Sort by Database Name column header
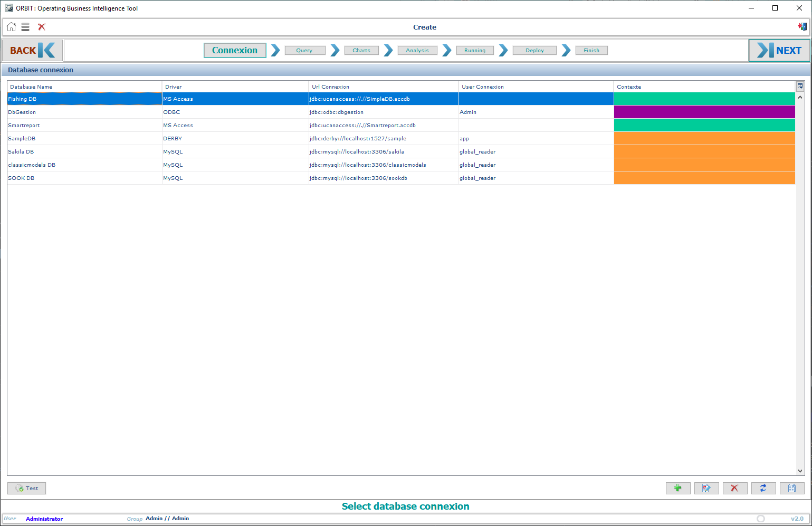Image resolution: width=812 pixels, height=526 pixels. pos(84,87)
